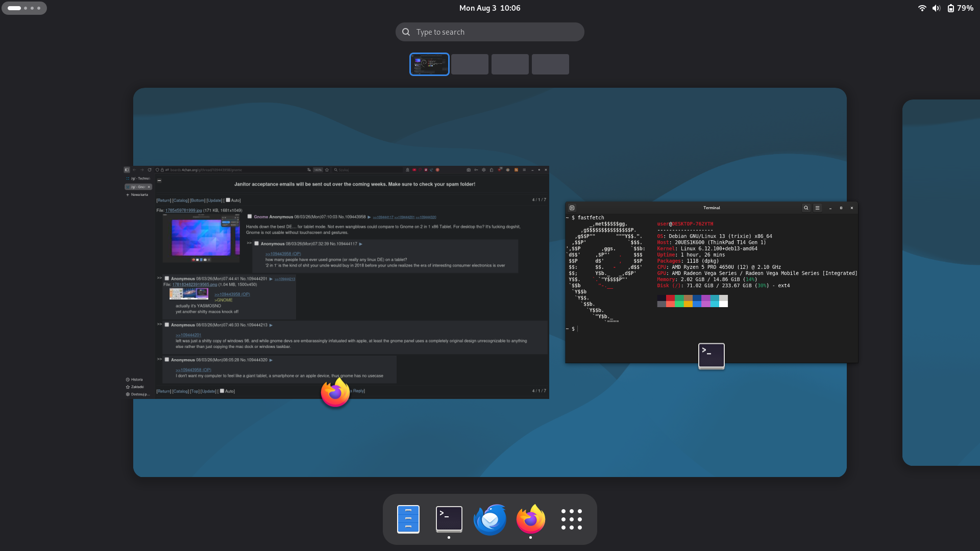Viewport: 980px width, 551px height.
Task: Switch to the third workspace thumbnail
Action: click(x=510, y=64)
